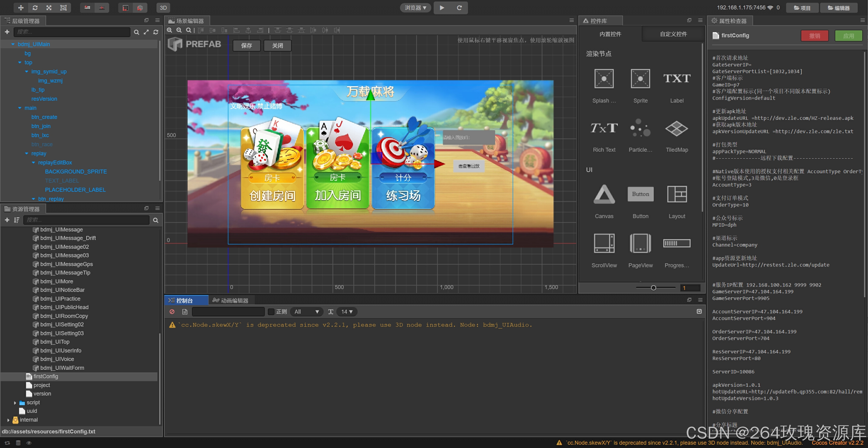868x448 pixels.
Task: Open the 浏览器 preview platform dropdown
Action: (x=415, y=8)
